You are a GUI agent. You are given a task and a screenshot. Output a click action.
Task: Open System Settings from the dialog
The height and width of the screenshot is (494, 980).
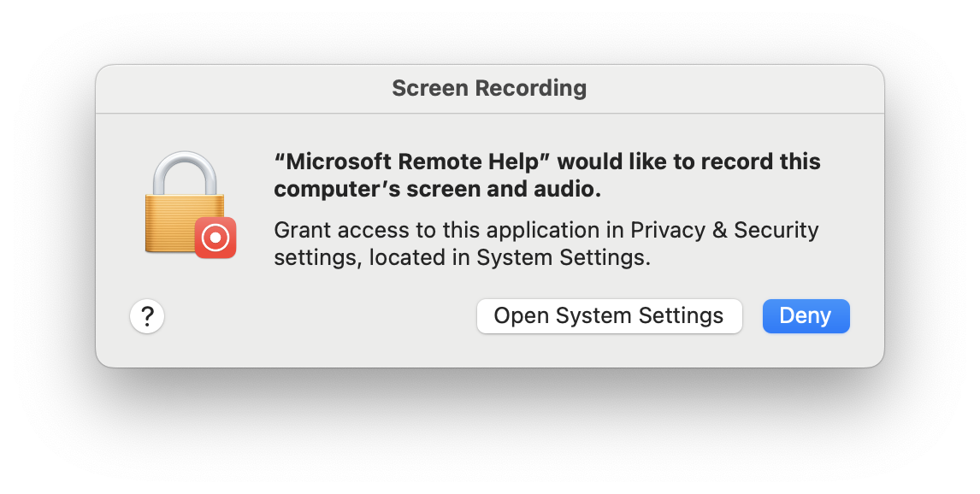(x=610, y=316)
